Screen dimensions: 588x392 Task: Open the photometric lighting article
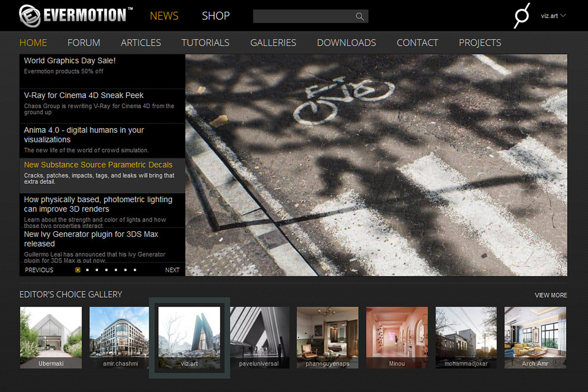click(x=102, y=210)
